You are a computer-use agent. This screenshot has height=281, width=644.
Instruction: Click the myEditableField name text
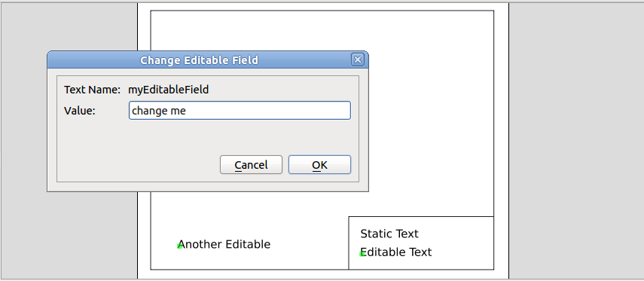point(169,90)
